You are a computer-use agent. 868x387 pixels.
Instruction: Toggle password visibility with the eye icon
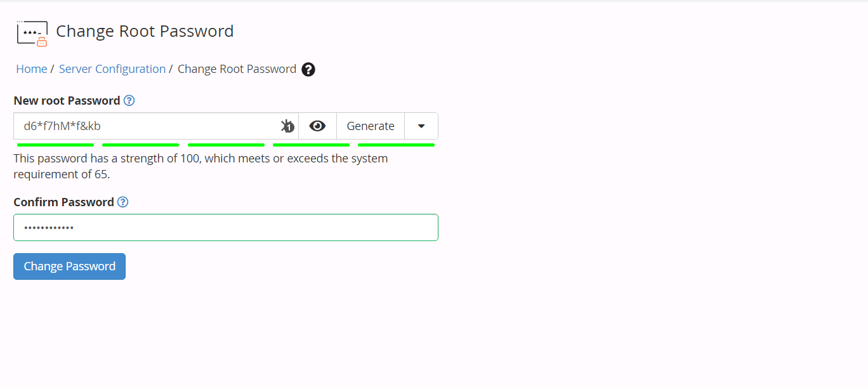point(317,126)
